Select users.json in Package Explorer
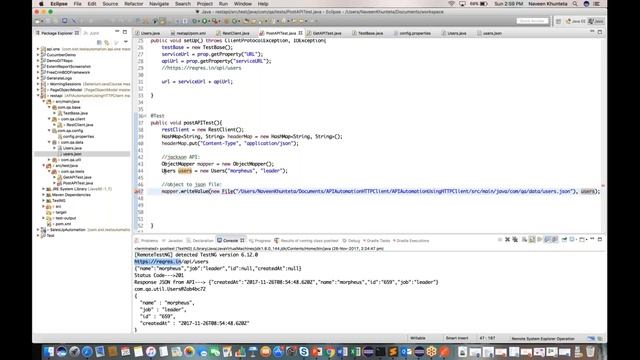This screenshot has height=360, width=640. [72, 154]
